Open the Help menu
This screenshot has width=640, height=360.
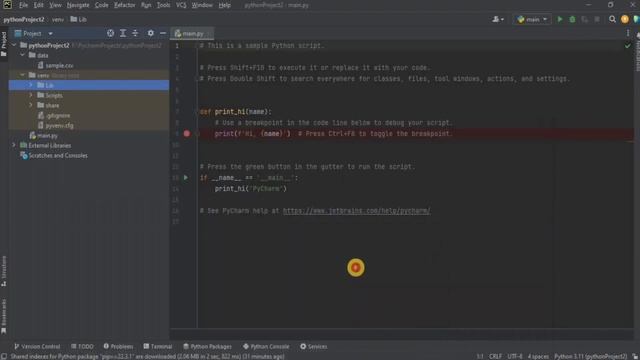pos(224,5)
